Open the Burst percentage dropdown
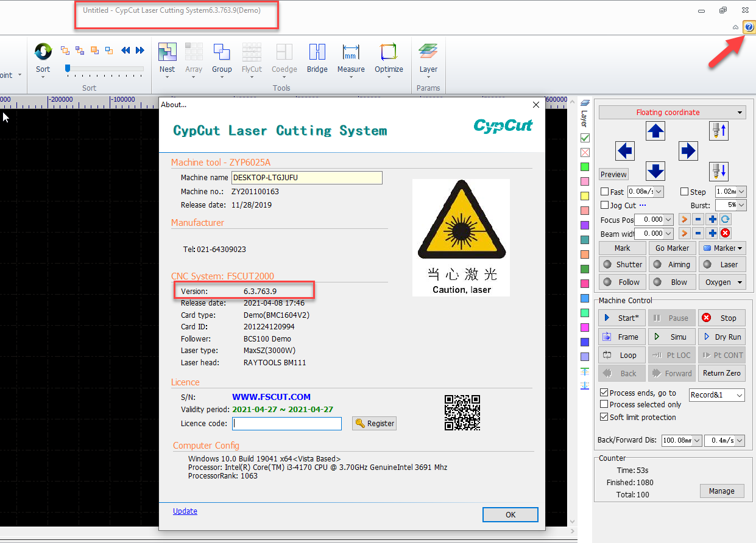The width and height of the screenshot is (756, 543). pyautogui.click(x=741, y=205)
